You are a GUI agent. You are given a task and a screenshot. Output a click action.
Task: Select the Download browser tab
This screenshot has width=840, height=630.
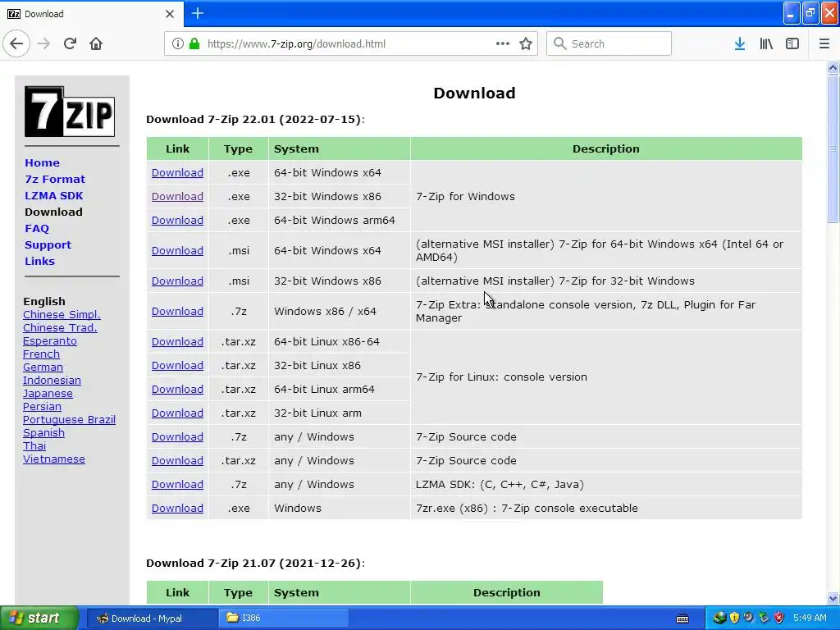coord(91,14)
